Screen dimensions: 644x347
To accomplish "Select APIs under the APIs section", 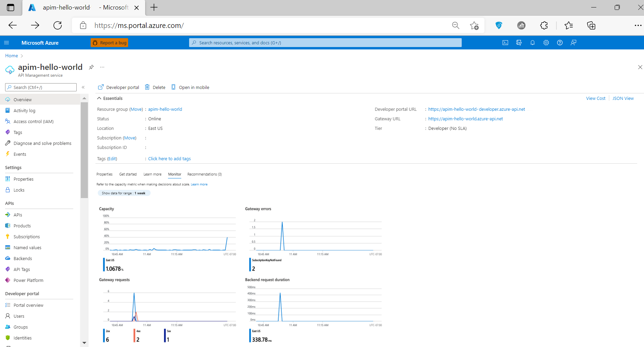I will pos(18,215).
